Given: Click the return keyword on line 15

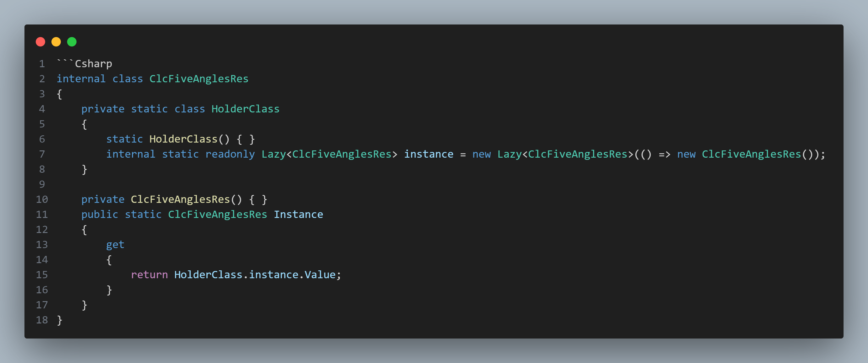Looking at the screenshot, I should pyautogui.click(x=149, y=275).
